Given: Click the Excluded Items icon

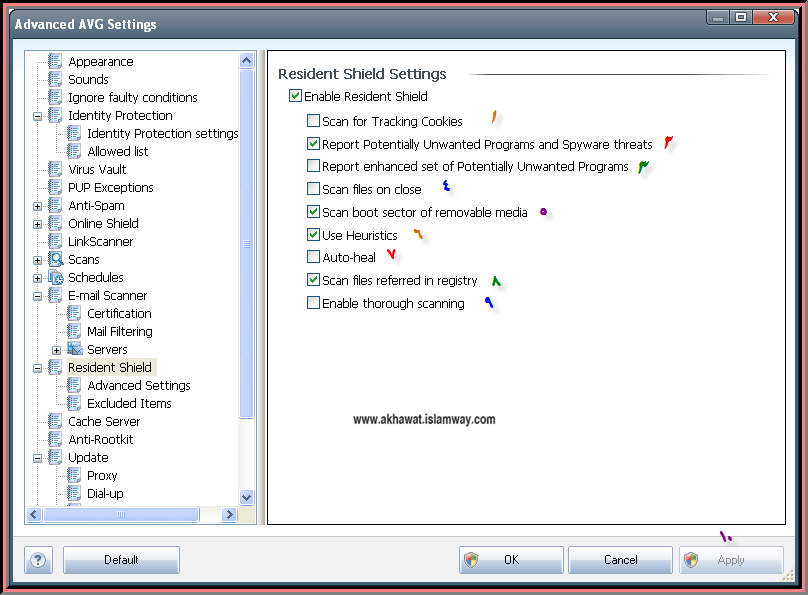Looking at the screenshot, I should (x=74, y=403).
